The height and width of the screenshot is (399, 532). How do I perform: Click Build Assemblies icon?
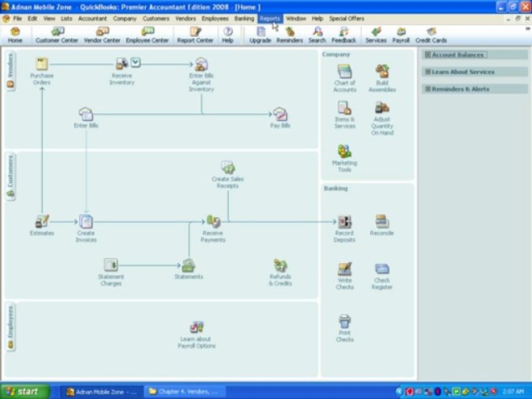382,71
